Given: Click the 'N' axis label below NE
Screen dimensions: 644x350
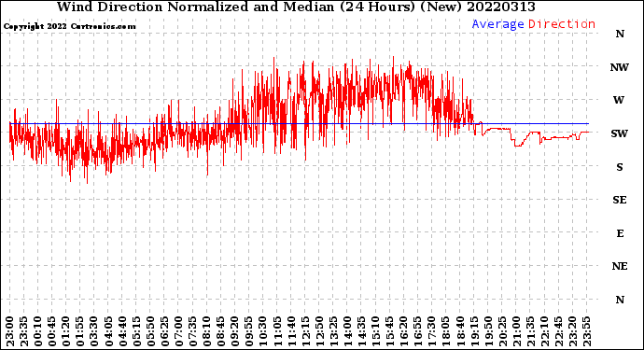Looking at the screenshot, I should [x=620, y=300].
